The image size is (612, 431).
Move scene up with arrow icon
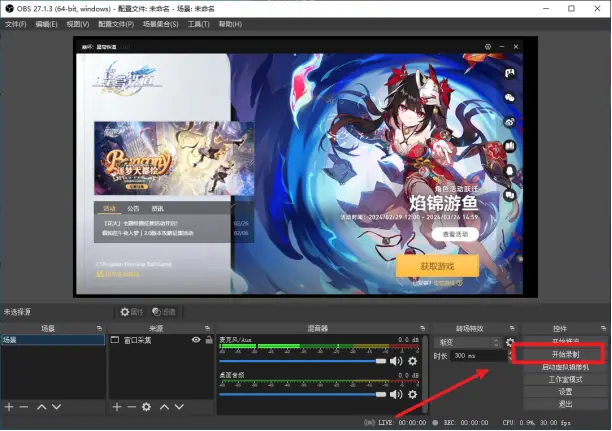point(41,407)
